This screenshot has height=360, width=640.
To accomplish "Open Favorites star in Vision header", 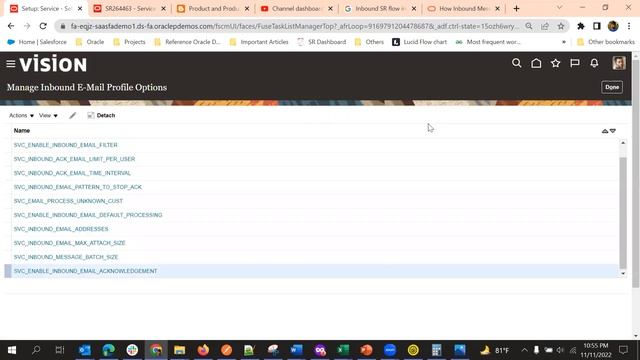I will pos(556,63).
